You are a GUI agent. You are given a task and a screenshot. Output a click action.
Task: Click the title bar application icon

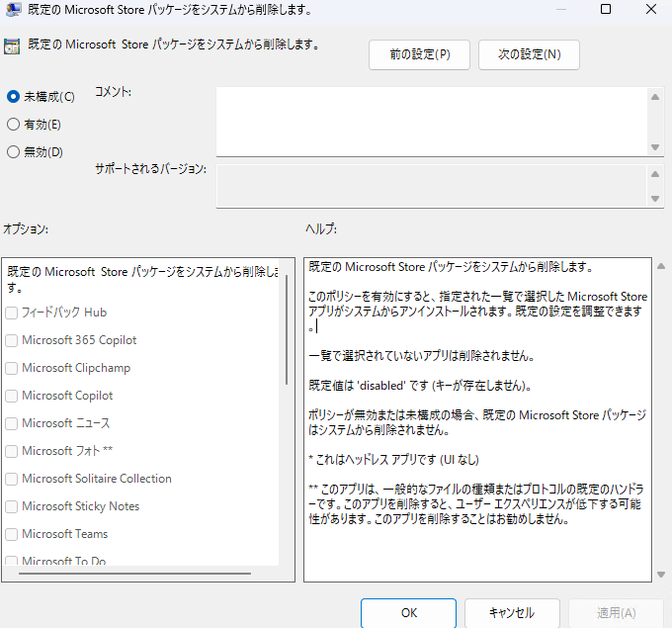pyautogui.click(x=13, y=9)
